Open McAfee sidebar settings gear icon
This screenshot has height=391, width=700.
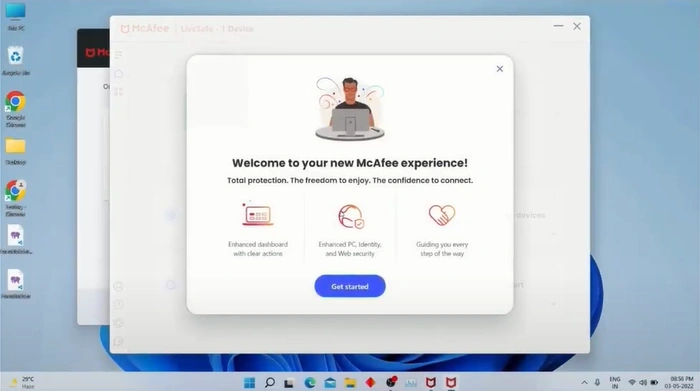tap(118, 323)
